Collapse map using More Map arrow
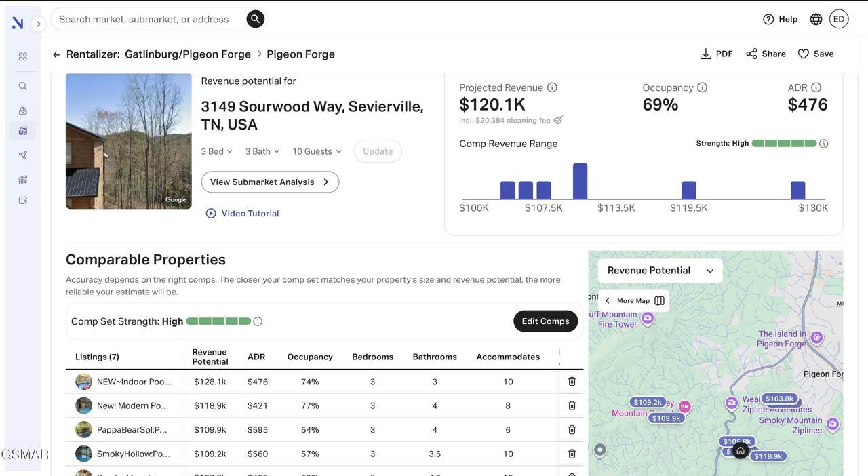The width and height of the screenshot is (868, 476). tap(608, 300)
